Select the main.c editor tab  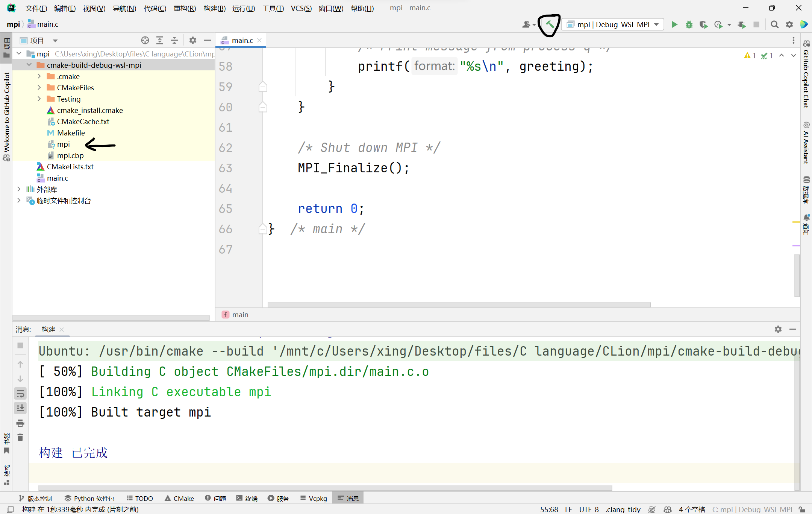pyautogui.click(x=241, y=40)
